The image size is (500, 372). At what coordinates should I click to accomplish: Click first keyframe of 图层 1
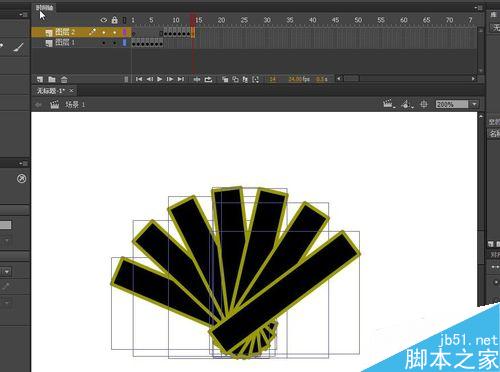click(x=133, y=43)
